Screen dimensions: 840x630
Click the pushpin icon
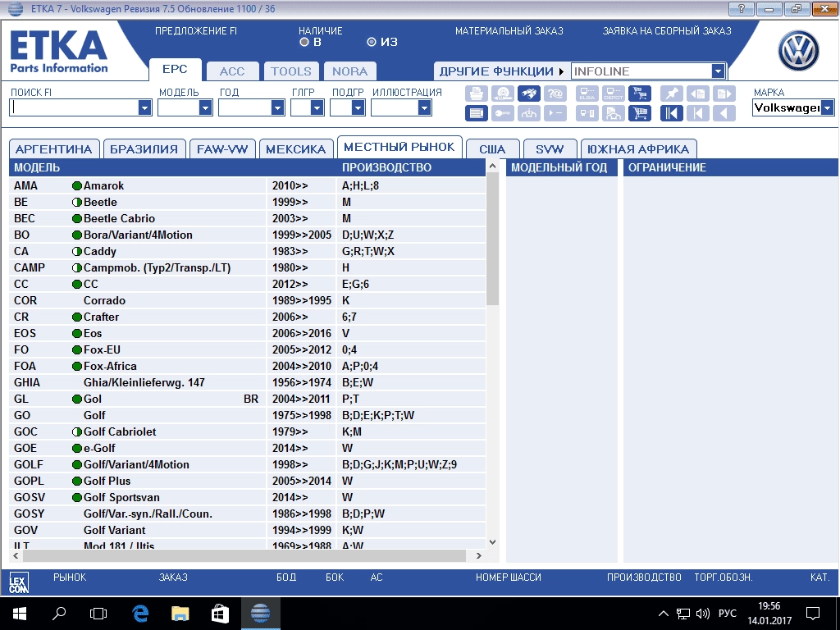(x=671, y=94)
